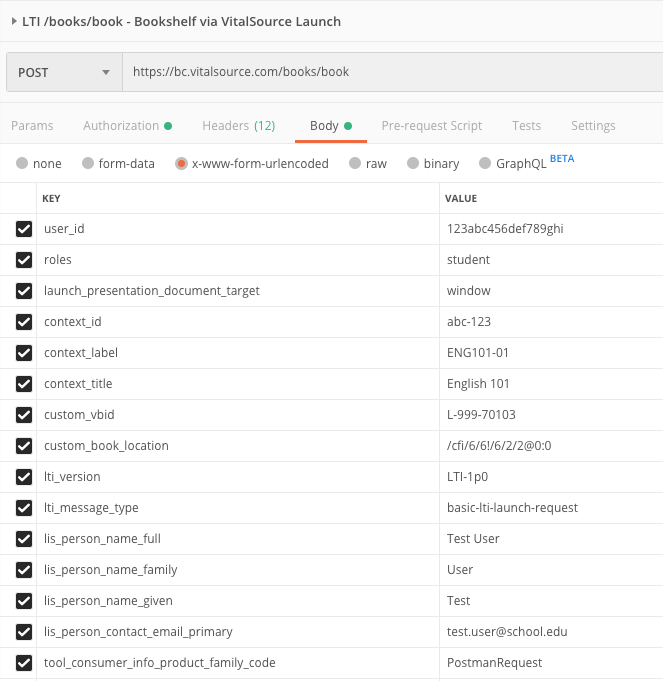Select the raw body type
Image resolution: width=663 pixels, height=681 pixels.
tap(355, 163)
